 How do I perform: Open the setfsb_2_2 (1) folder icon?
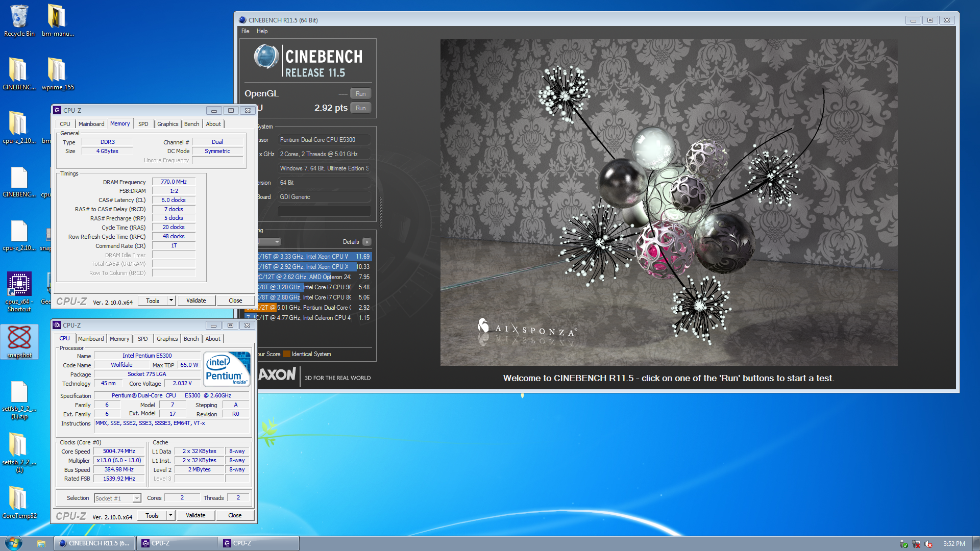(19, 453)
